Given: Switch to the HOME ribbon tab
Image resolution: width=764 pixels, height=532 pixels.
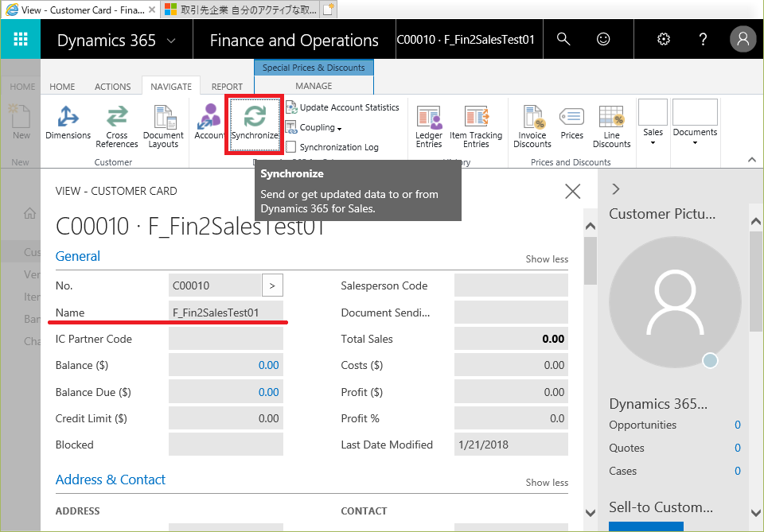Looking at the screenshot, I should pos(62,87).
